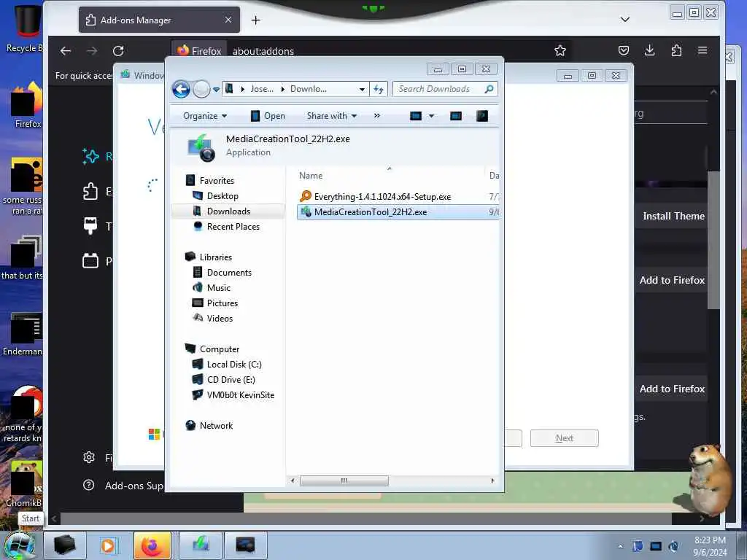Select MediaCreationTool_22H2.exe in file list
This screenshot has width=747, height=560.
pyautogui.click(x=398, y=212)
